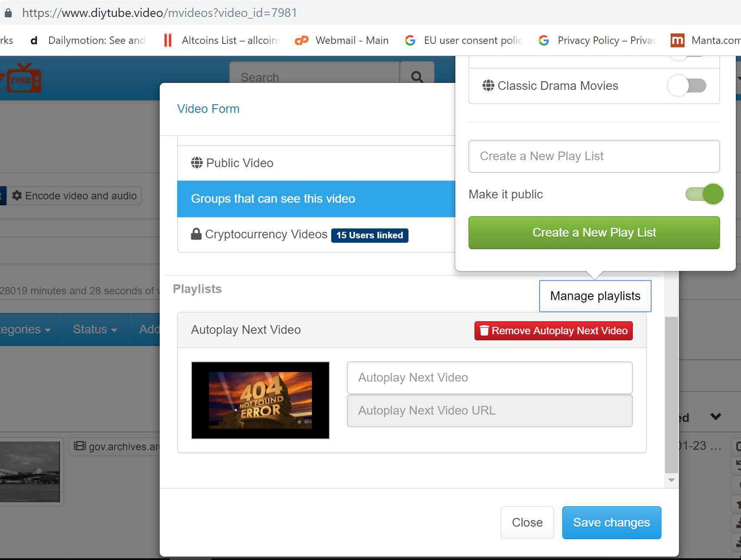
Task: Open the Status dropdown
Action: pos(95,329)
